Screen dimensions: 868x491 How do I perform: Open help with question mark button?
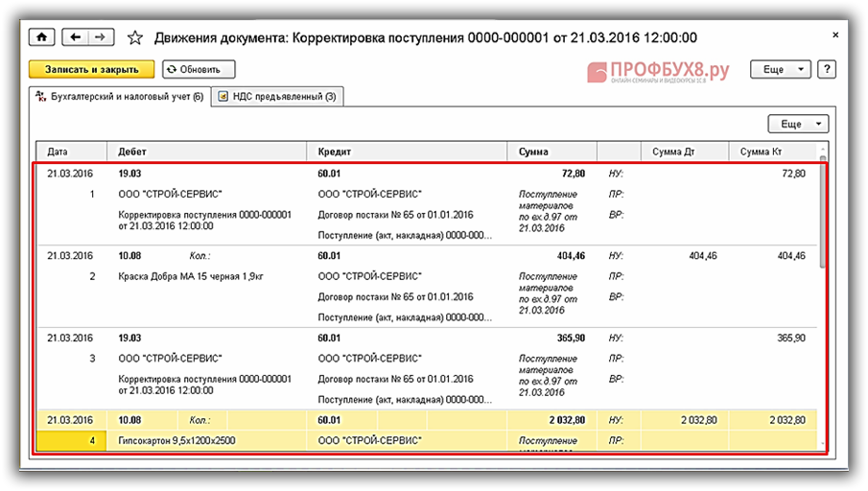pos(827,69)
